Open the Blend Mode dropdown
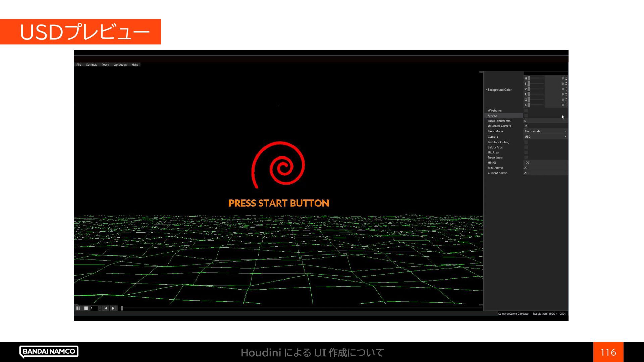Screen dimensions: 644x362 pyautogui.click(x=545, y=131)
